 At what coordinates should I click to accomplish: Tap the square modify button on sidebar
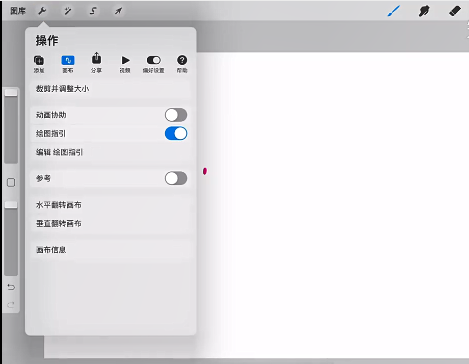click(x=11, y=182)
